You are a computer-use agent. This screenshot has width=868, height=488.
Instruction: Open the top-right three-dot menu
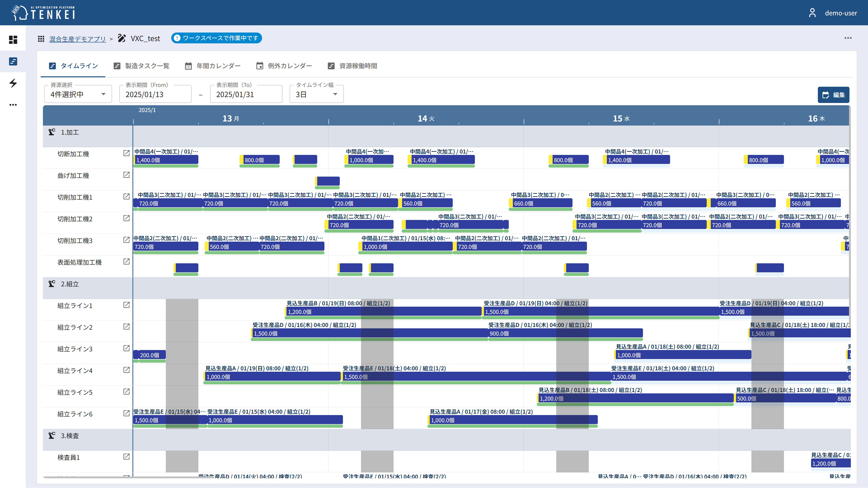tap(848, 38)
